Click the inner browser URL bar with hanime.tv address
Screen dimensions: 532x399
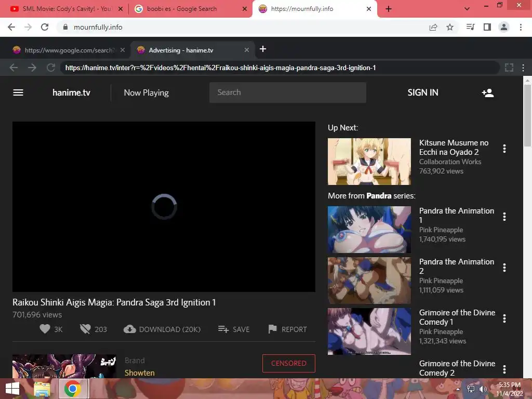pyautogui.click(x=280, y=68)
